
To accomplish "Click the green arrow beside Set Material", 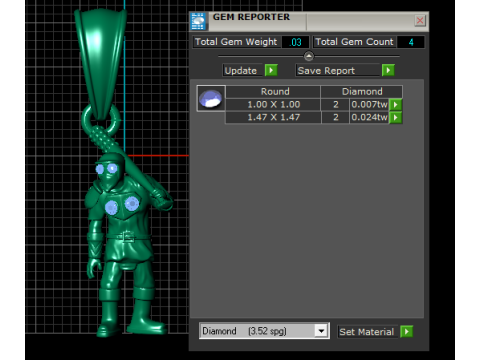I will pos(407,332).
